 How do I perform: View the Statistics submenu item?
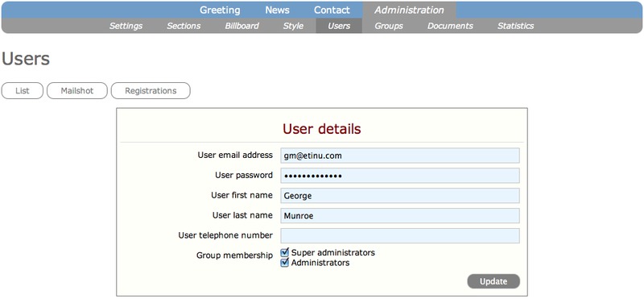[x=515, y=26]
